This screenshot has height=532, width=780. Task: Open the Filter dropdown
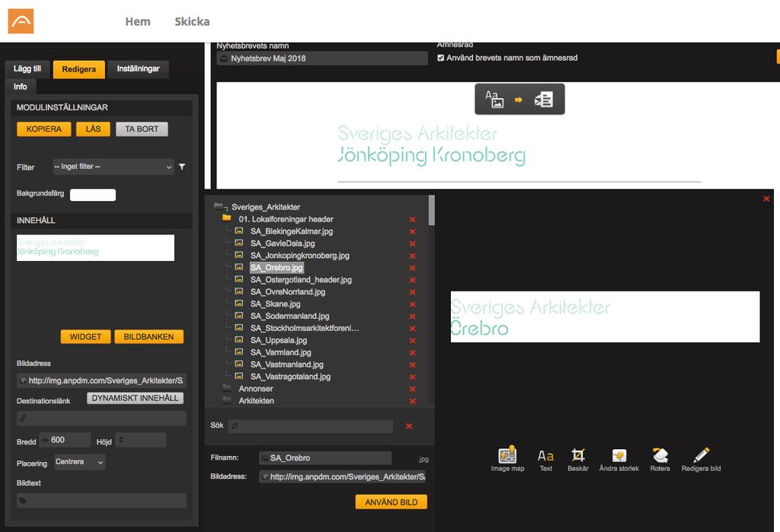113,167
